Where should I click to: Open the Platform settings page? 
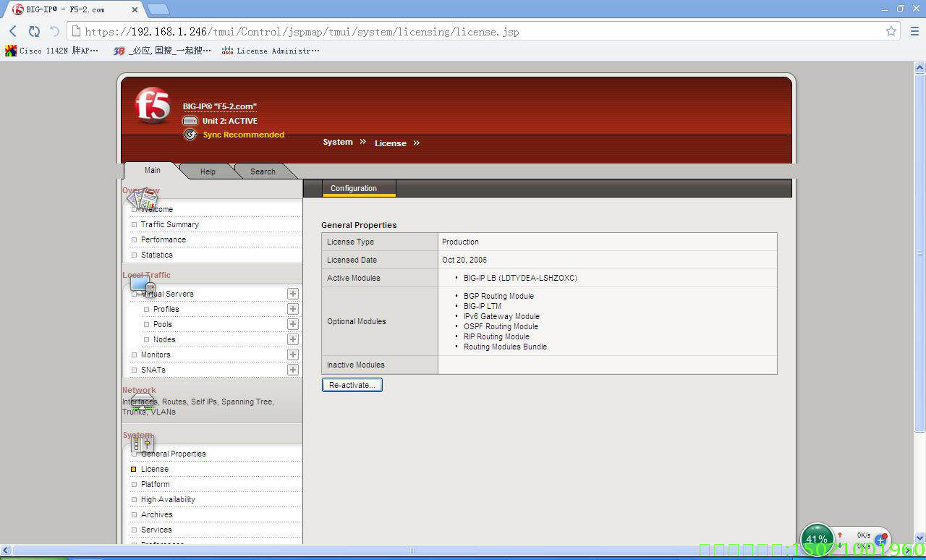pyautogui.click(x=156, y=484)
